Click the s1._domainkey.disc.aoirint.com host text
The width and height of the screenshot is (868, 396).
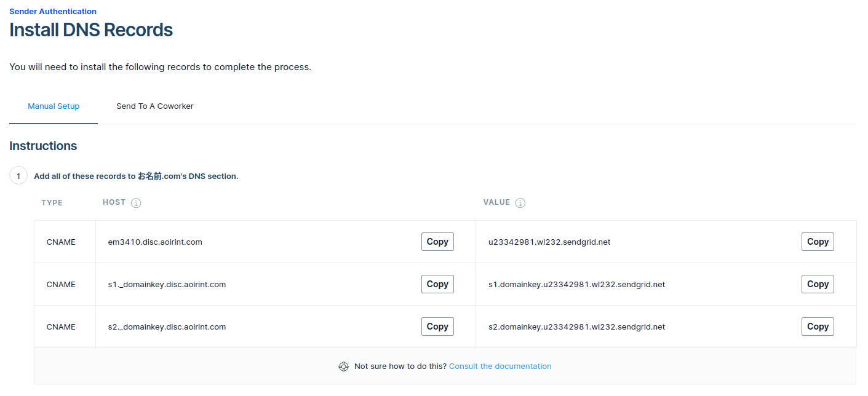[x=167, y=285]
